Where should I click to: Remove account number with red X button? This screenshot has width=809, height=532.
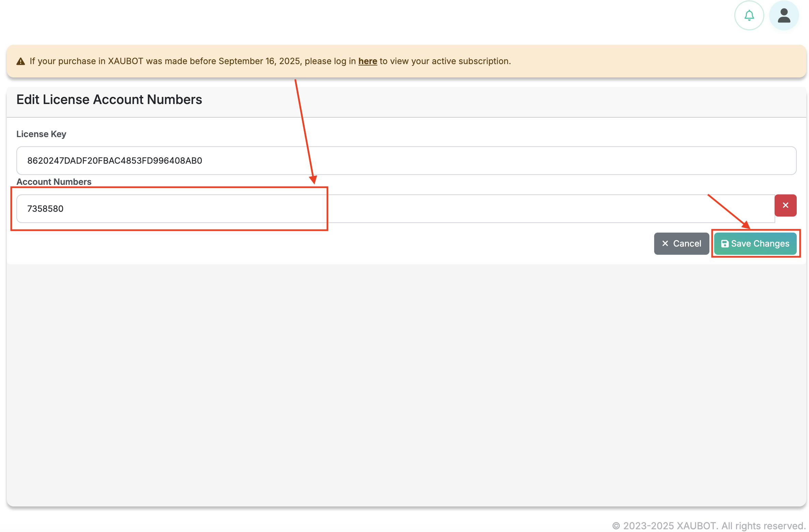(785, 205)
